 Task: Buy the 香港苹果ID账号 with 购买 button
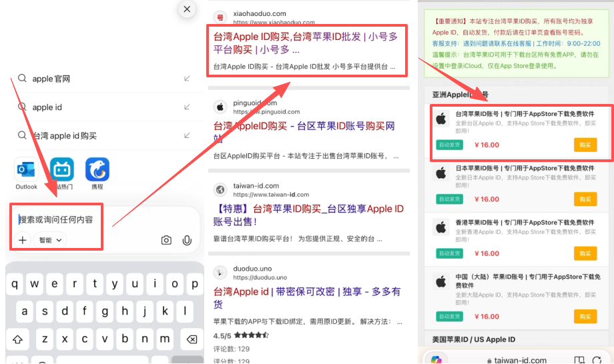pyautogui.click(x=585, y=254)
